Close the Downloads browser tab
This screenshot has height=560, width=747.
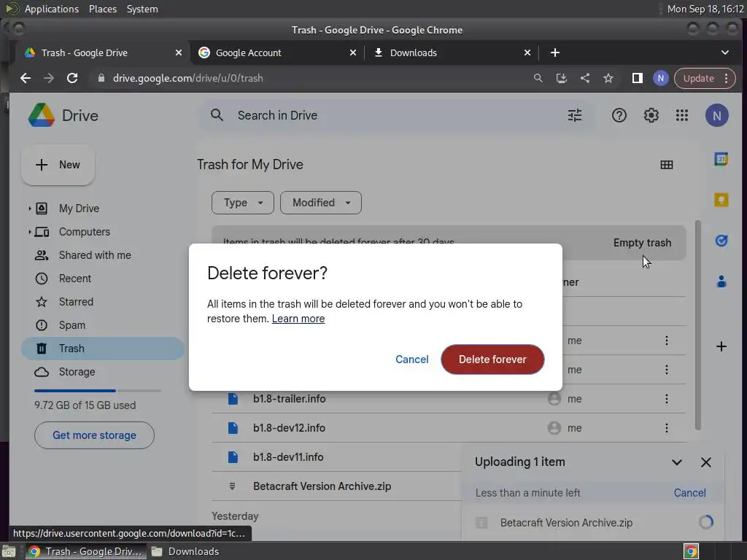pyautogui.click(x=527, y=52)
